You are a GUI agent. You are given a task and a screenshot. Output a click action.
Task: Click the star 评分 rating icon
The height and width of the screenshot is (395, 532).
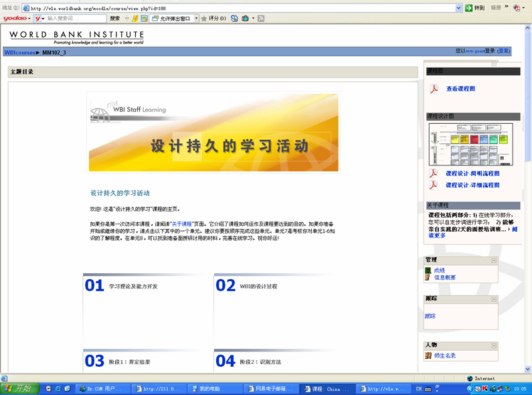204,18
